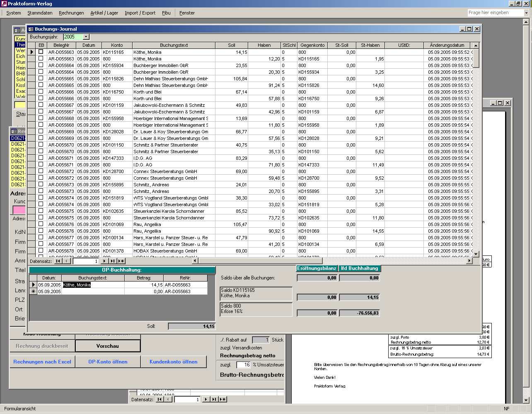Minimize the Buchungs-Journal window
The image size is (532, 414).
click(463, 29)
